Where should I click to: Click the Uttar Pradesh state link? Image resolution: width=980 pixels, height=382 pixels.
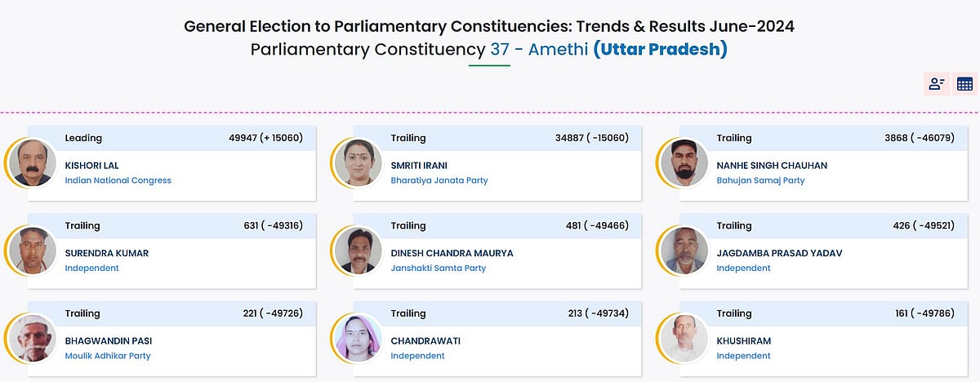pos(660,49)
